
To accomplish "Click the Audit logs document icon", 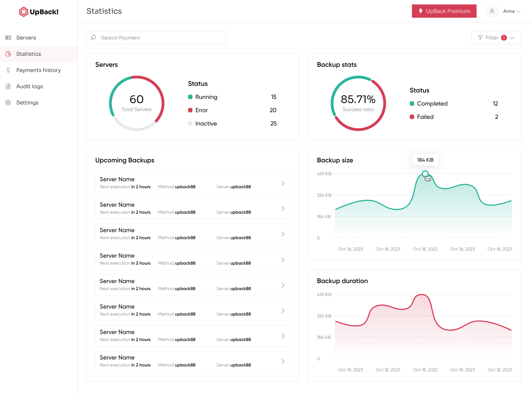I will [8, 86].
